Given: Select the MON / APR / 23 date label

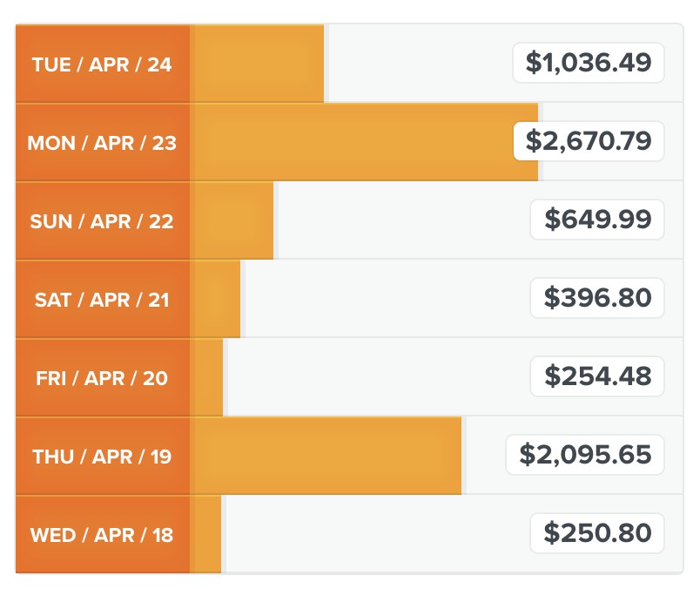Looking at the screenshot, I should (102, 143).
